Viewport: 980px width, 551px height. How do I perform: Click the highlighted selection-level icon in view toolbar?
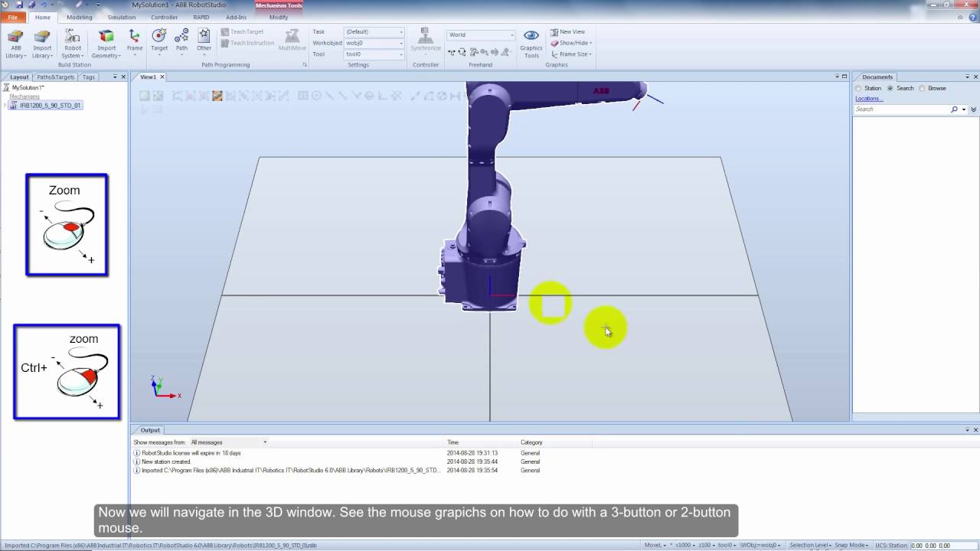pyautogui.click(x=217, y=96)
